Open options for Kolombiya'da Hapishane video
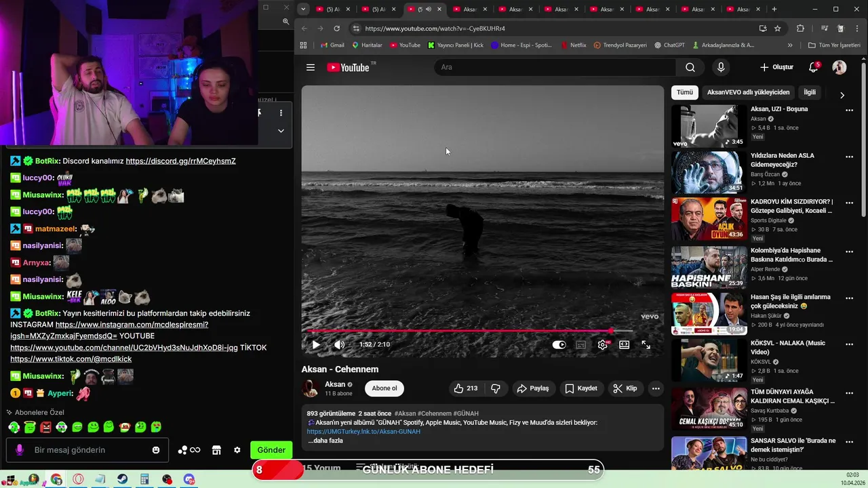 (849, 251)
